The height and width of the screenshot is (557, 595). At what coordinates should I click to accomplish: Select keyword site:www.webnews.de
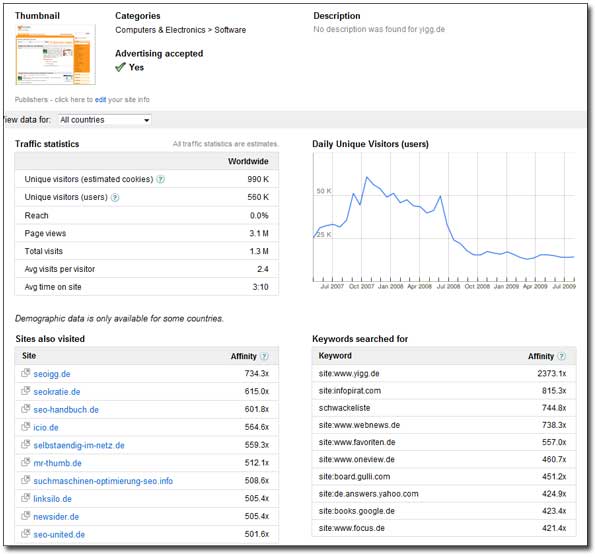(x=359, y=425)
